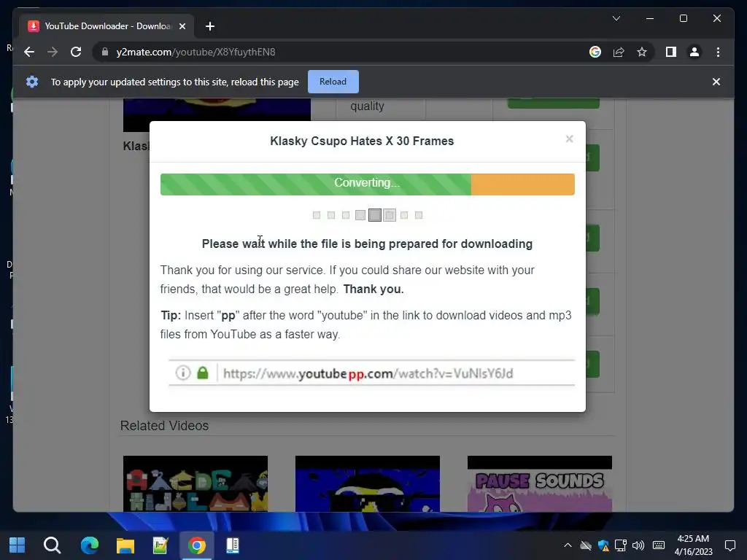Click the lock icon in the address bar
The width and height of the screenshot is (747, 560).
coord(105,52)
